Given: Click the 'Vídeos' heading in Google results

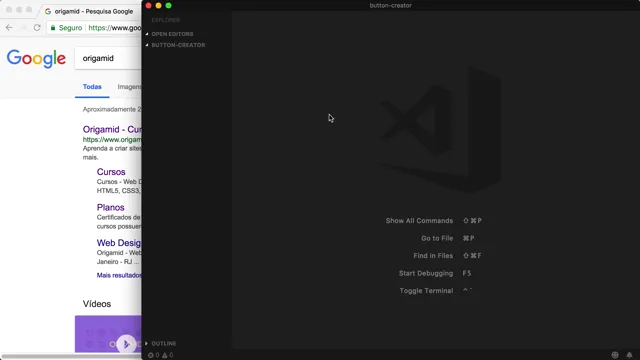Looking at the screenshot, I should coord(97,304).
